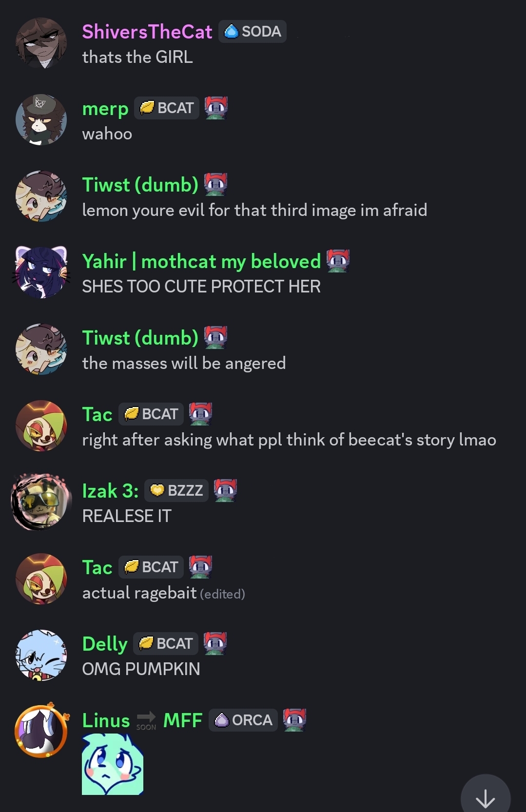The width and height of the screenshot is (526, 812).
Task: Tap the role icon beside Yahir's name
Action: 338,261
